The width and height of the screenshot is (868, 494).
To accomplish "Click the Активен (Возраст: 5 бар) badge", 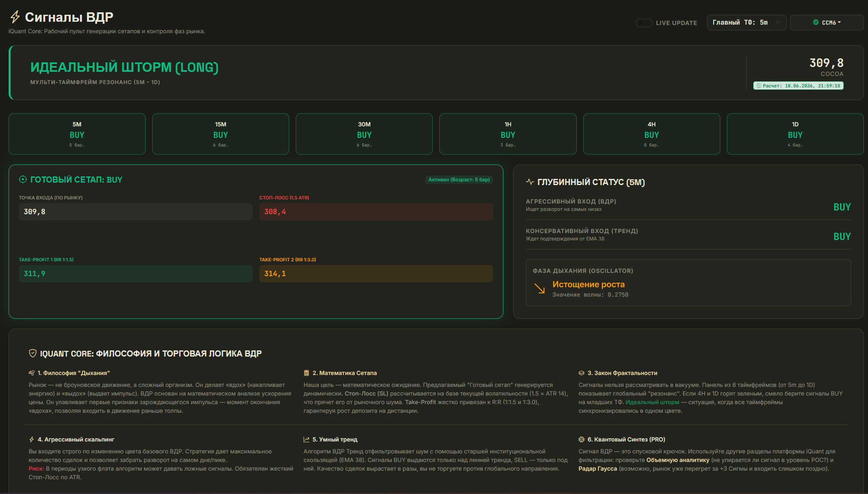I will [x=459, y=180].
